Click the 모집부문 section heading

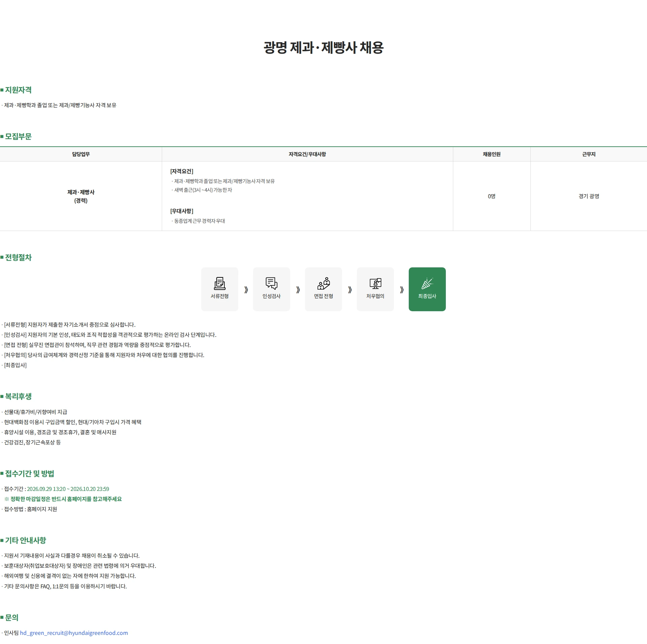tap(18, 137)
